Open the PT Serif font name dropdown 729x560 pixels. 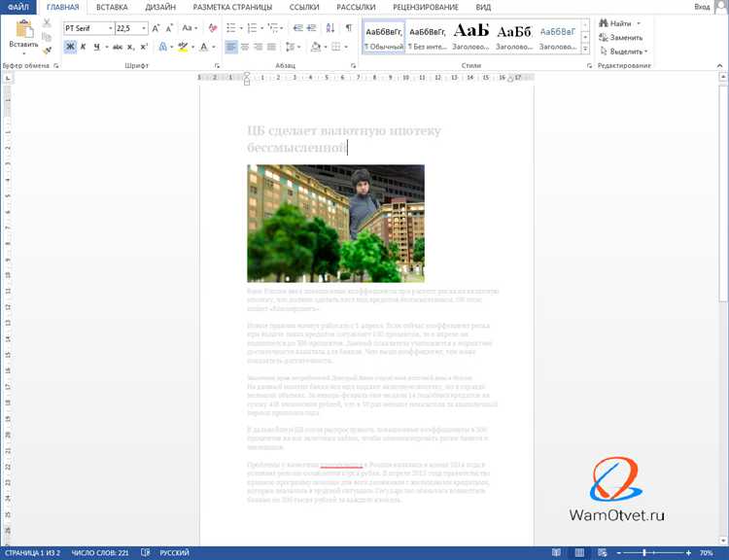point(108,28)
